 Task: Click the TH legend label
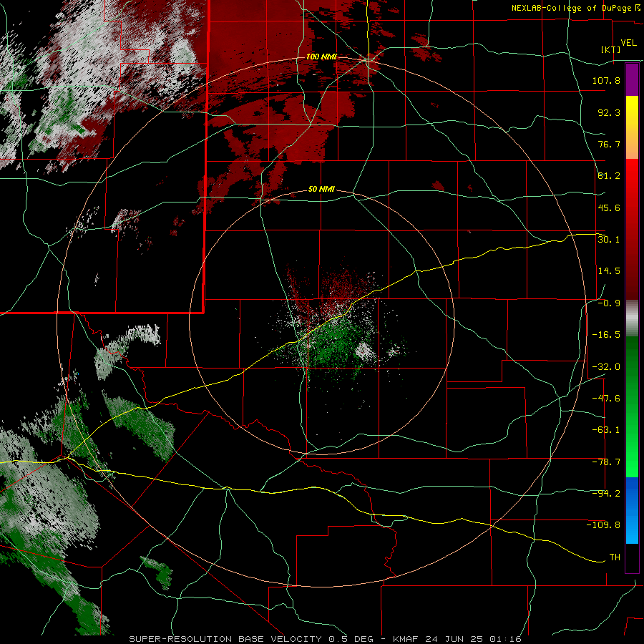615,557
